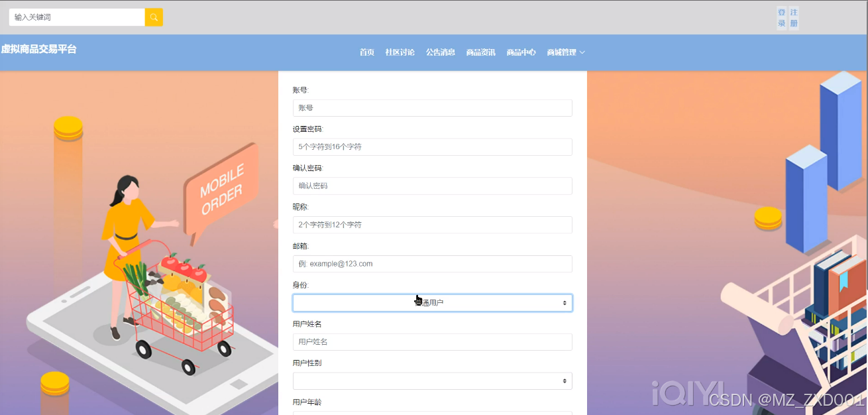
Task: Focus the 设置密码 password field
Action: point(433,147)
